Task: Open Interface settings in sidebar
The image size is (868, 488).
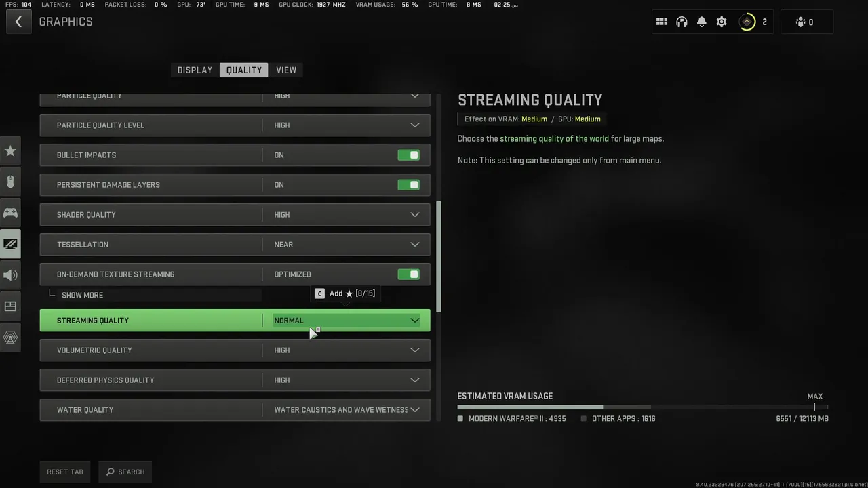Action: 10,306
